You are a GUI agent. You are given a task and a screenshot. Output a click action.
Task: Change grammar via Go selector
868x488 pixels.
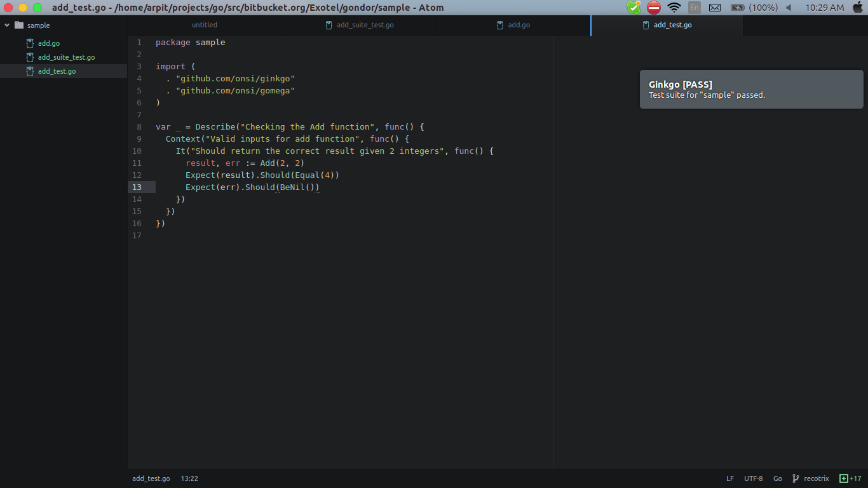pos(778,478)
